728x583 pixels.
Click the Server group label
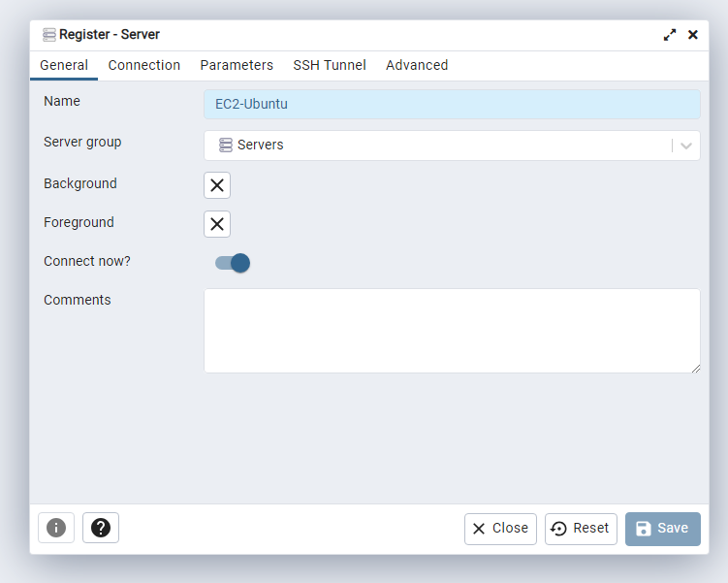tap(82, 143)
